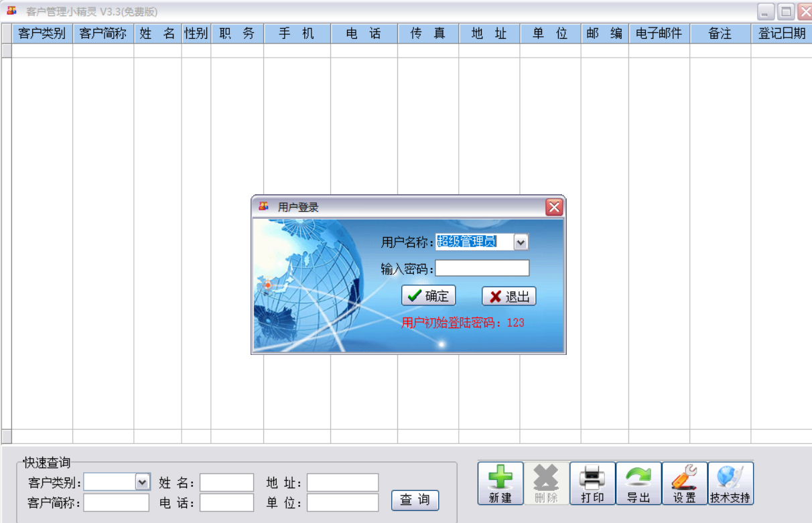Focus the 输入密码 password field
The width and height of the screenshot is (812, 523).
coord(482,269)
